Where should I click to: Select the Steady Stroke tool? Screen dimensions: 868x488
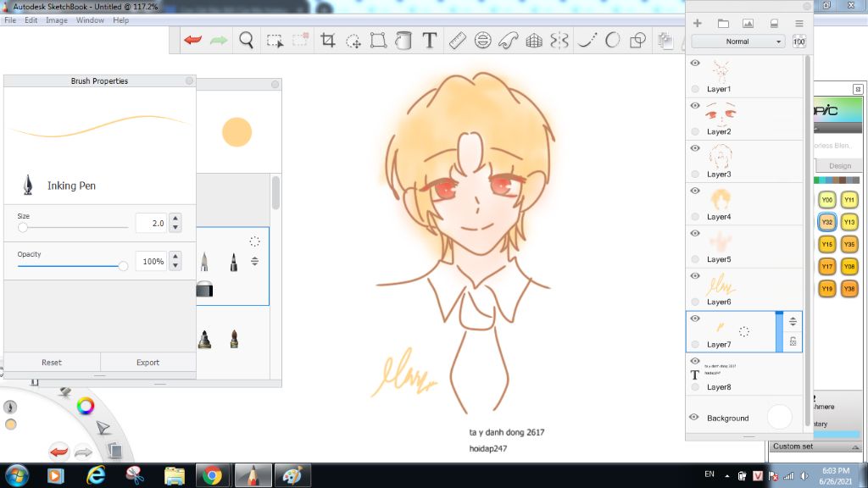(x=587, y=41)
